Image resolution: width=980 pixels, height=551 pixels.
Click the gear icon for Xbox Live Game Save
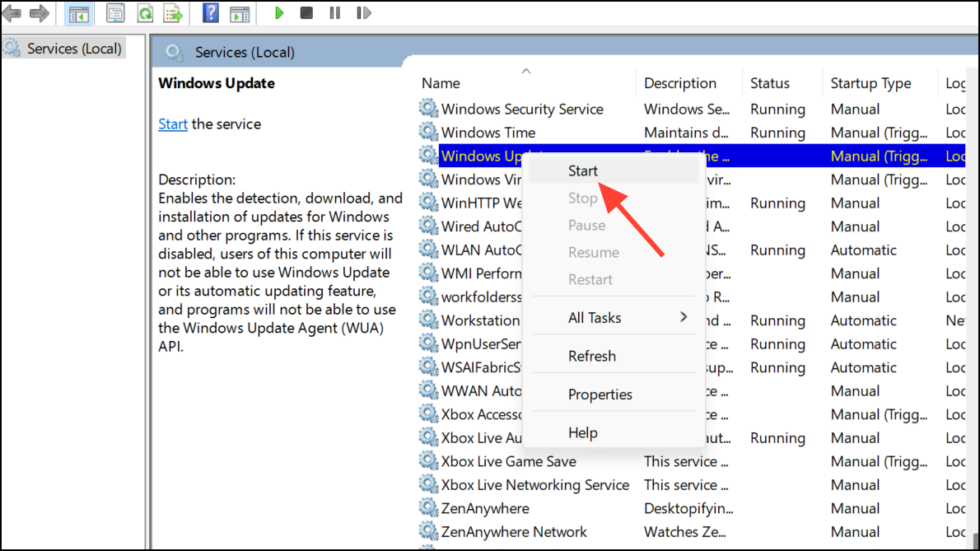click(428, 460)
